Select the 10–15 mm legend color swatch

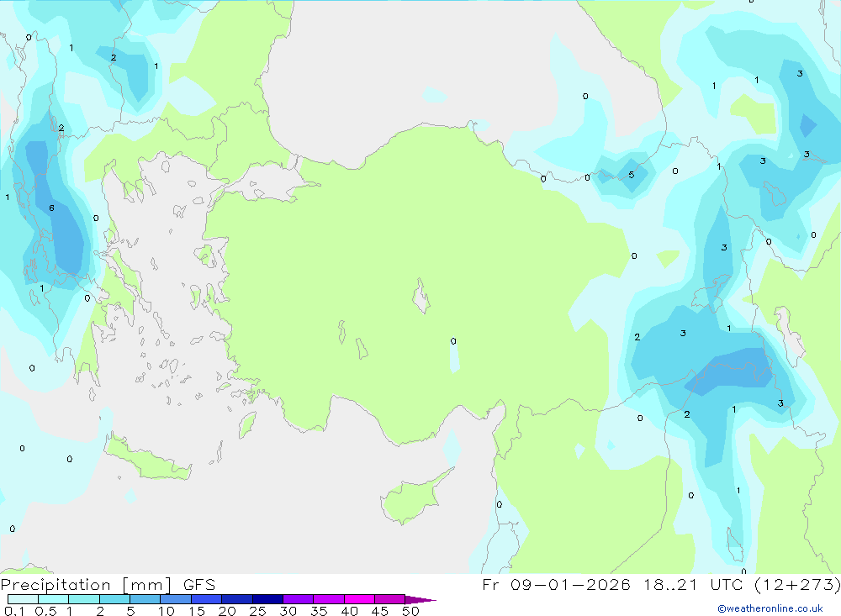176,599
